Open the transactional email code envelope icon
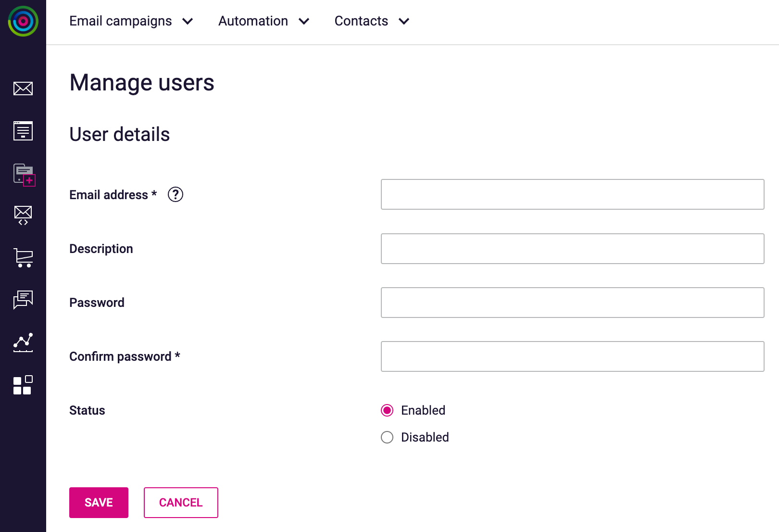 pyautogui.click(x=23, y=215)
